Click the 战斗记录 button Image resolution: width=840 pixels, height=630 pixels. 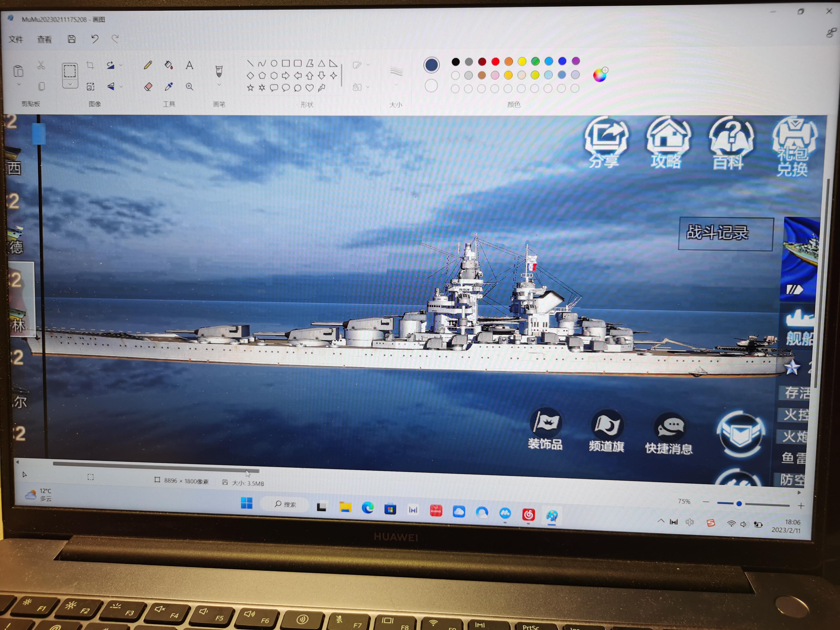(726, 233)
